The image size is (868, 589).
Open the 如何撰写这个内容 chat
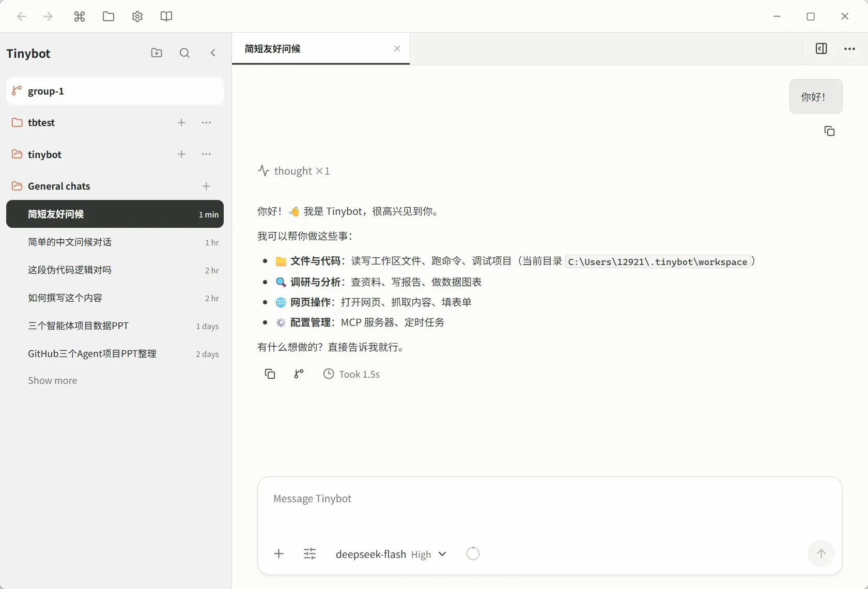[115, 298]
